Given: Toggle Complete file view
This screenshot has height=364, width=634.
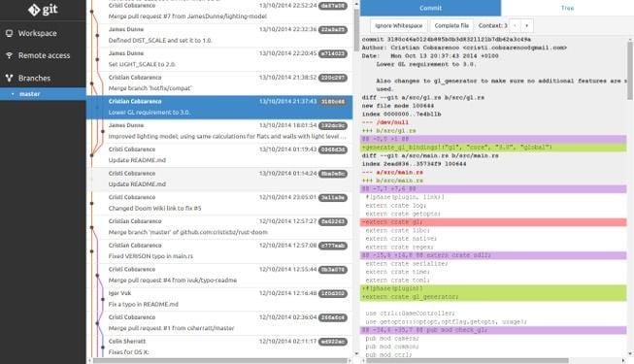Looking at the screenshot, I should point(451,25).
